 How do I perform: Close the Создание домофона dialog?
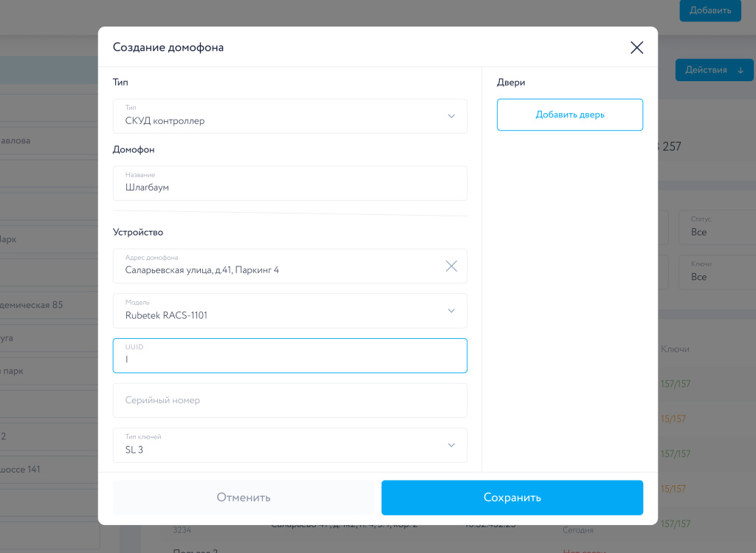tap(636, 48)
